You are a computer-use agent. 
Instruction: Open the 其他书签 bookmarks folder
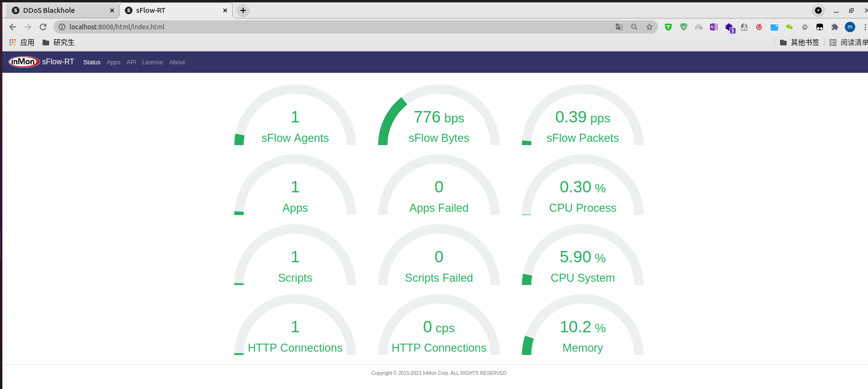click(x=799, y=43)
